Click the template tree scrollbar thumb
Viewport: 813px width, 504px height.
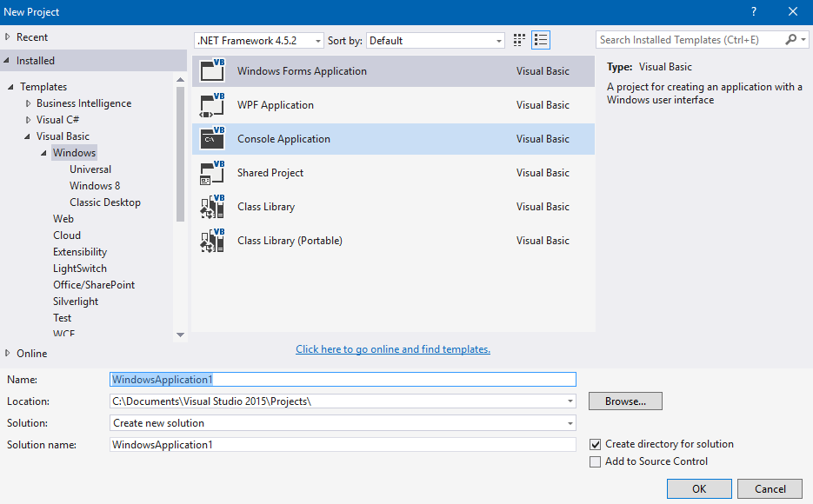[x=181, y=155]
